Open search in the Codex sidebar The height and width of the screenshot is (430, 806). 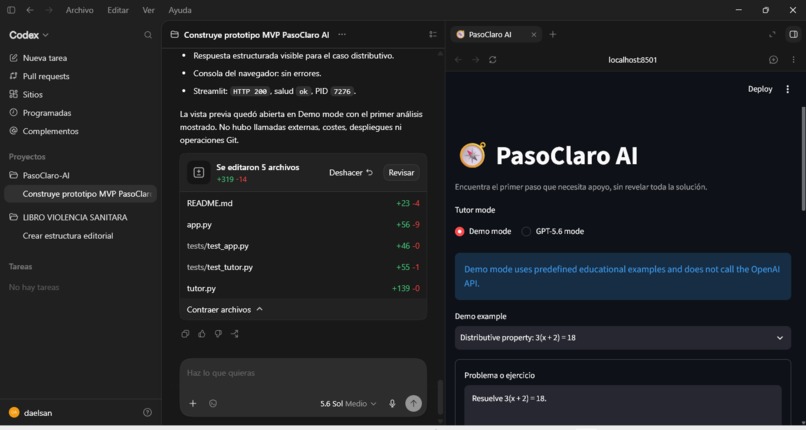[148, 35]
